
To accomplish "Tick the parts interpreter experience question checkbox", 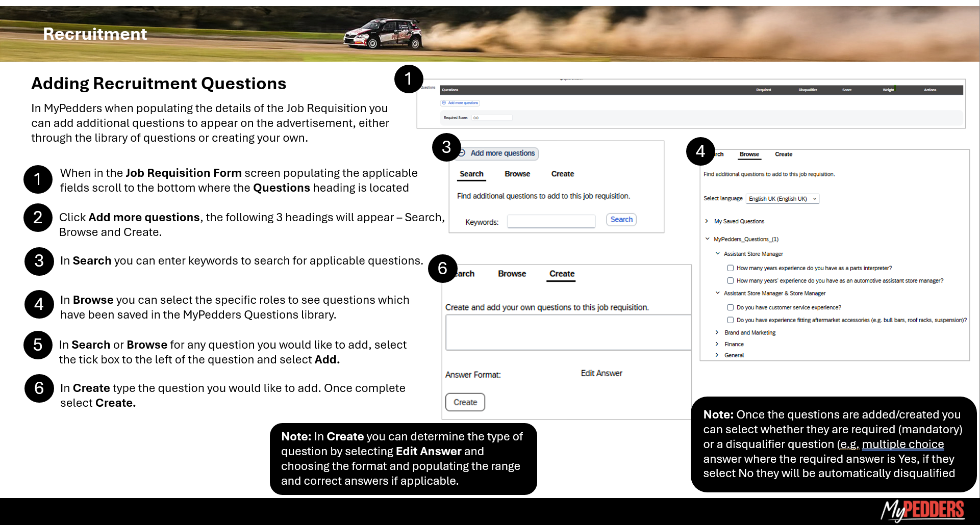I will pyautogui.click(x=731, y=268).
